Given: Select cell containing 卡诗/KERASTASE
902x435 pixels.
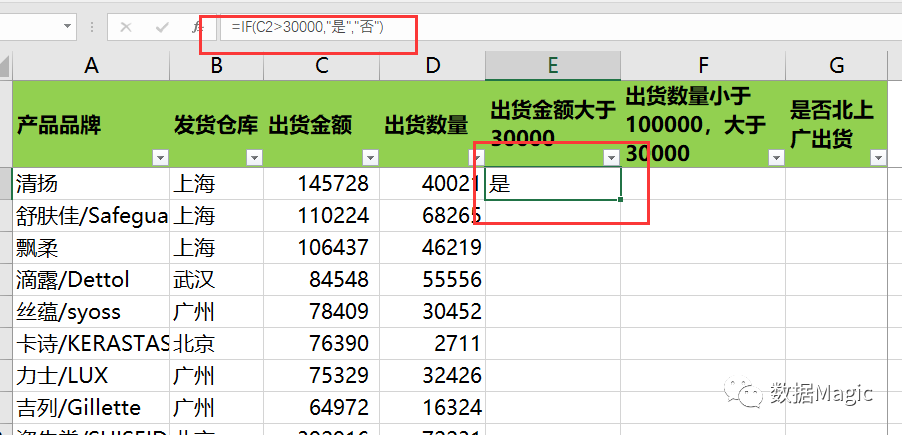Looking at the screenshot, I should pos(91,344).
